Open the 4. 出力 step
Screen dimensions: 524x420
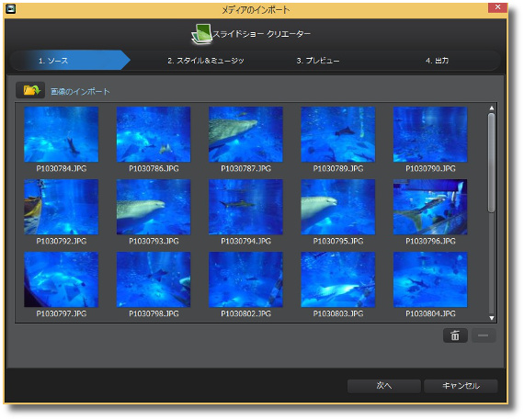[x=437, y=61]
